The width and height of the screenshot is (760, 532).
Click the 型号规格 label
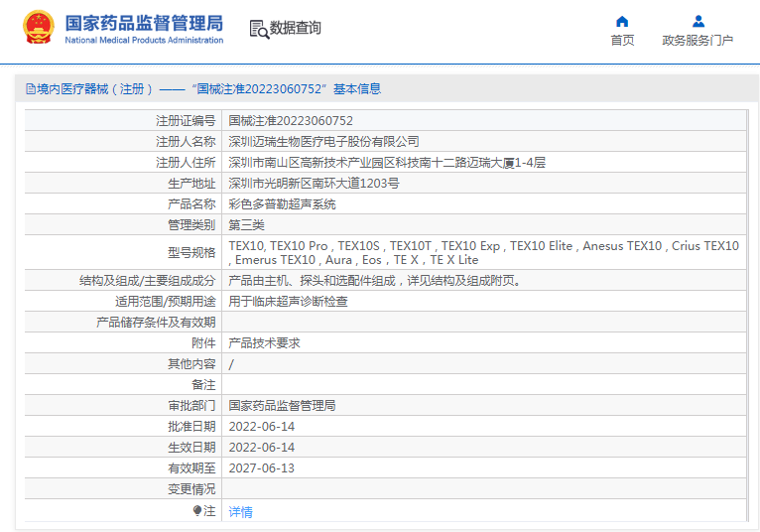[191, 253]
